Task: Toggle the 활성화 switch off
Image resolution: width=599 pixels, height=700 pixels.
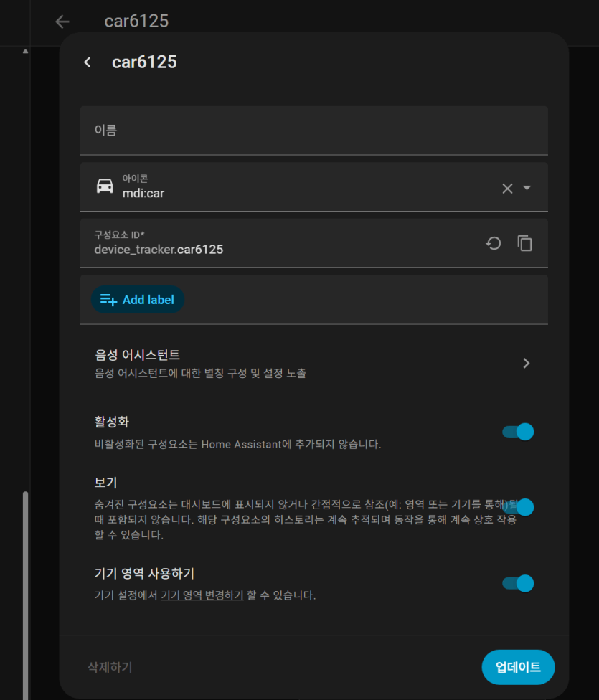Action: (518, 432)
